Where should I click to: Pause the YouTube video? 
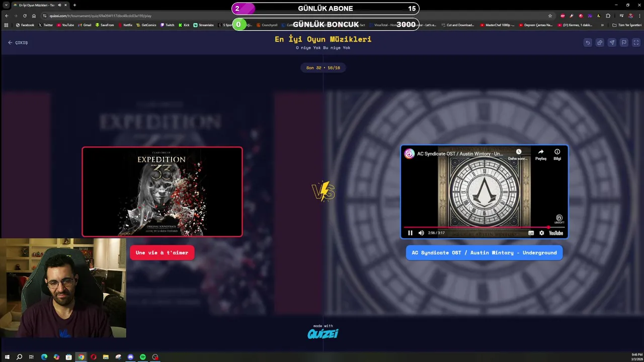(410, 233)
